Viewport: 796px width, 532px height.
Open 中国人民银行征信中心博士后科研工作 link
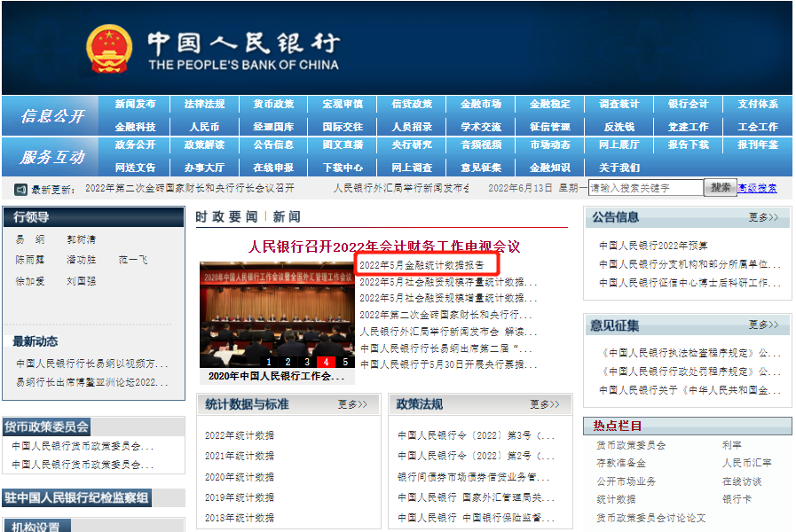[690, 283]
